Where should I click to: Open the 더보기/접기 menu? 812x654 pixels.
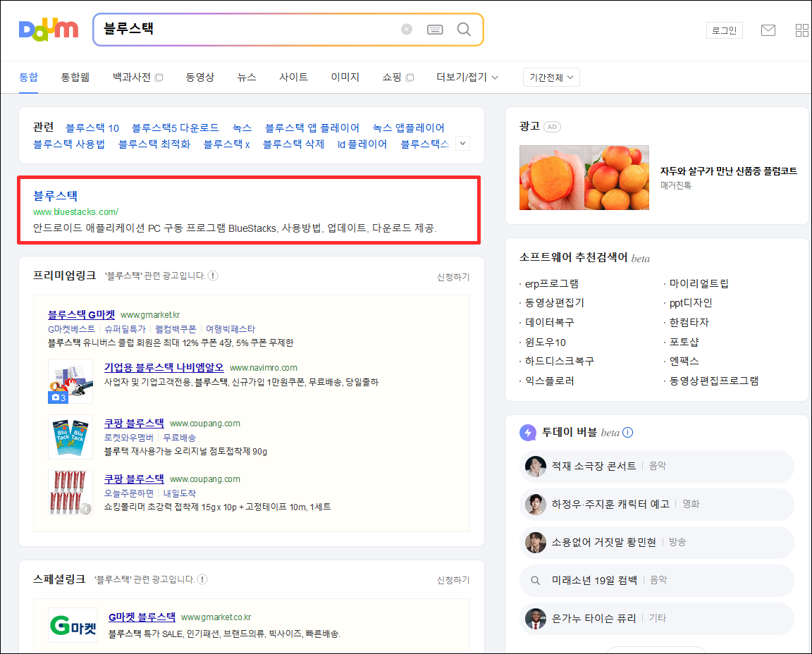pyautogui.click(x=467, y=77)
